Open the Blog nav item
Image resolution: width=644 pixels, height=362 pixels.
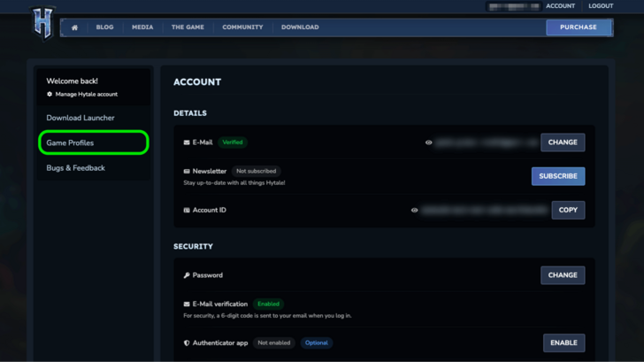pos(104,27)
